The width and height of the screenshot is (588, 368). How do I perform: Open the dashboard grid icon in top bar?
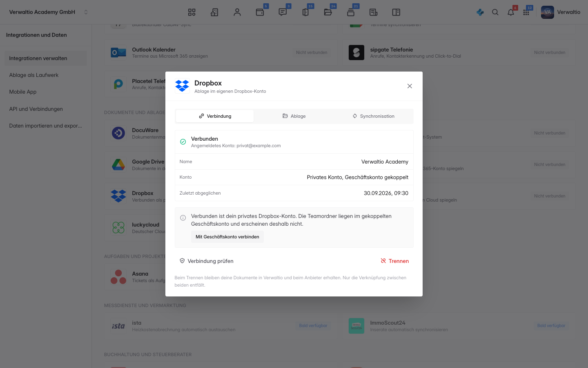pyautogui.click(x=192, y=12)
